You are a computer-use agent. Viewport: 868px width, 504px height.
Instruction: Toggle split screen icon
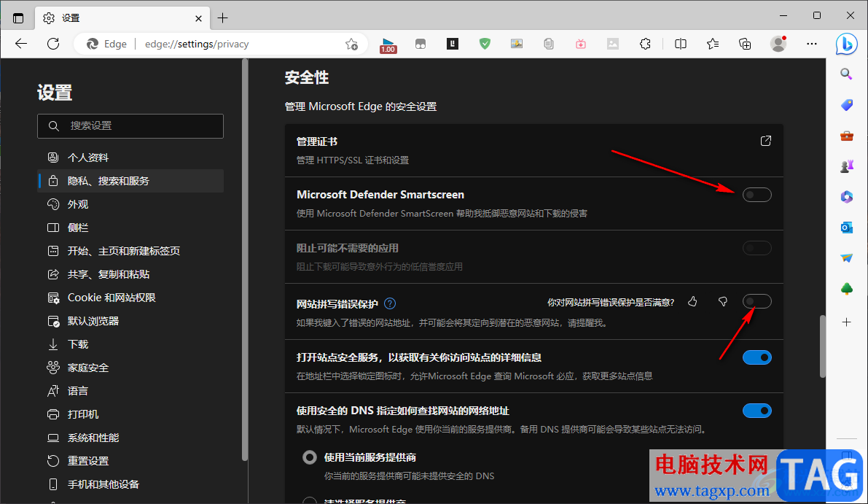(681, 44)
